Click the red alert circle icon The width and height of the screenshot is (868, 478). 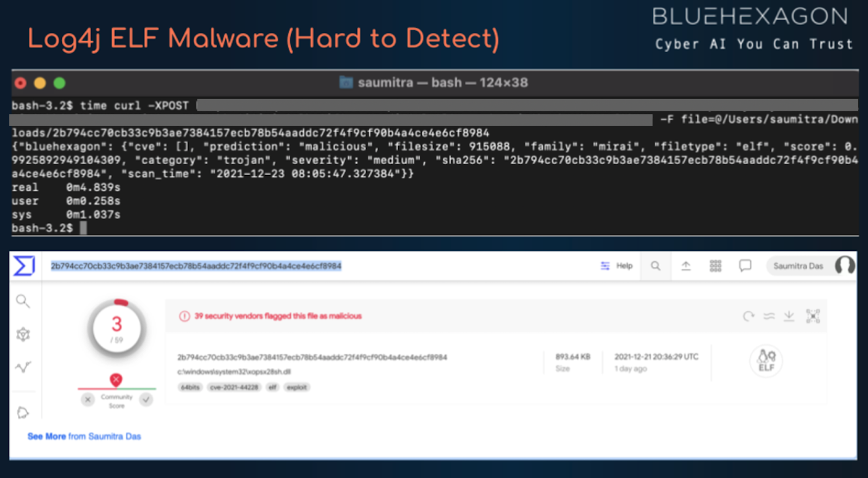184,316
